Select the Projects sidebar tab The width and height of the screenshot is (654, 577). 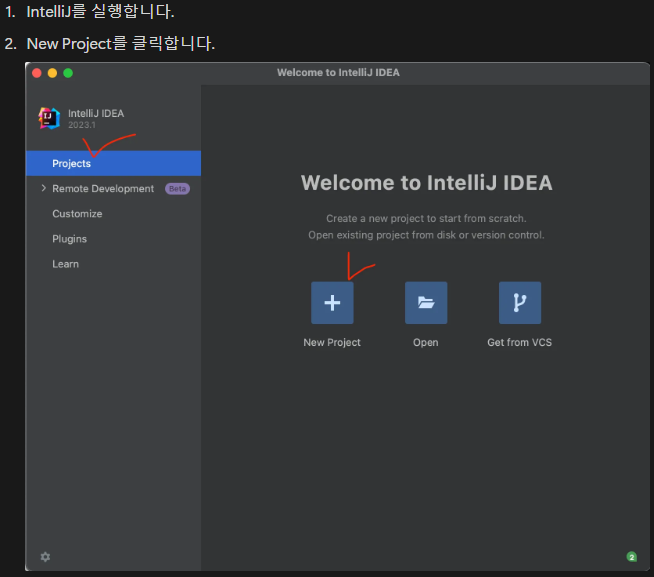113,163
